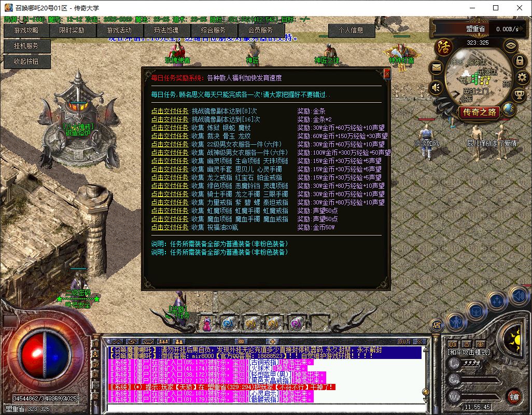Image resolution: width=532 pixels, height=415 pixels.
Task: Click the Lv level indicator
Action: coord(455,364)
